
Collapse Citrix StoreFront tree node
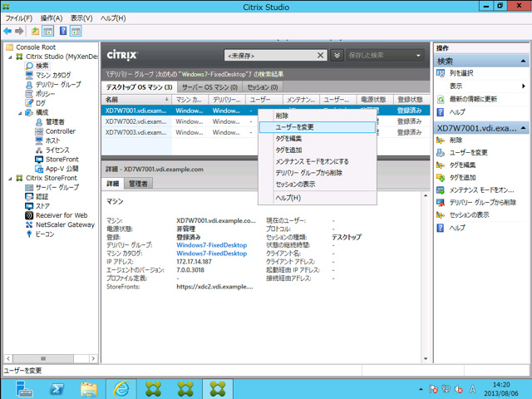tap(10, 179)
